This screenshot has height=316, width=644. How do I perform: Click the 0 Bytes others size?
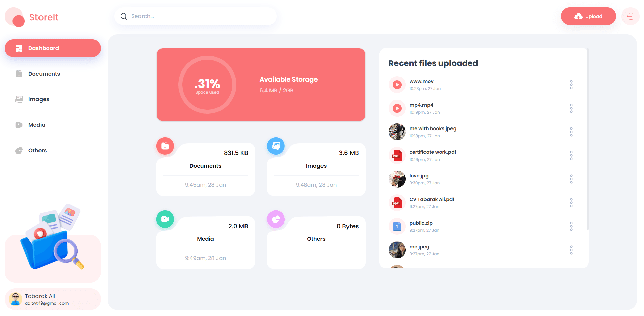point(347,226)
